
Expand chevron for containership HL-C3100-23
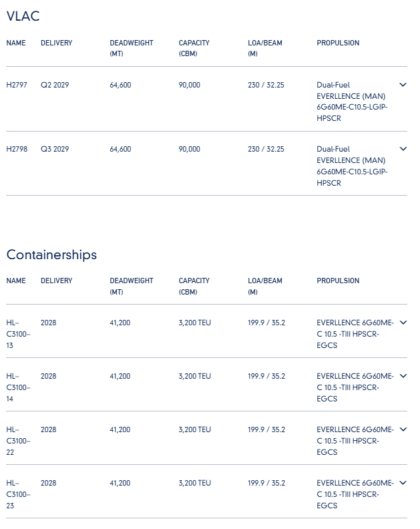(403, 483)
